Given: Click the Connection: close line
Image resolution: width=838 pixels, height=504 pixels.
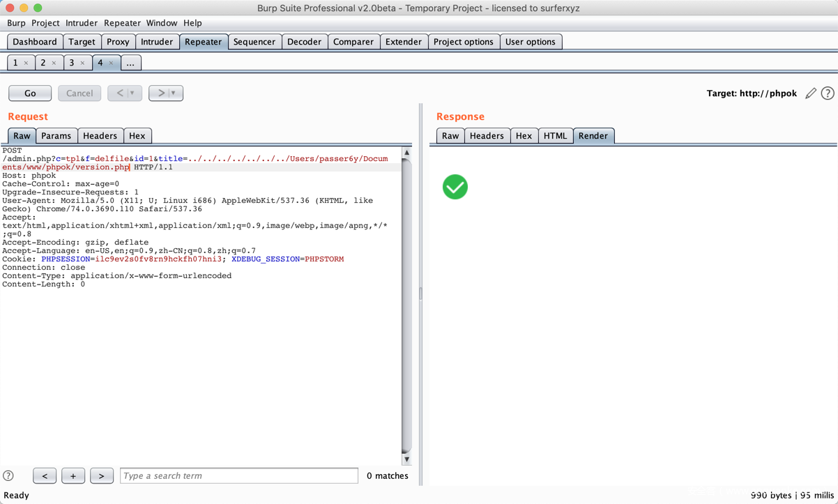Looking at the screenshot, I should 43,268.
